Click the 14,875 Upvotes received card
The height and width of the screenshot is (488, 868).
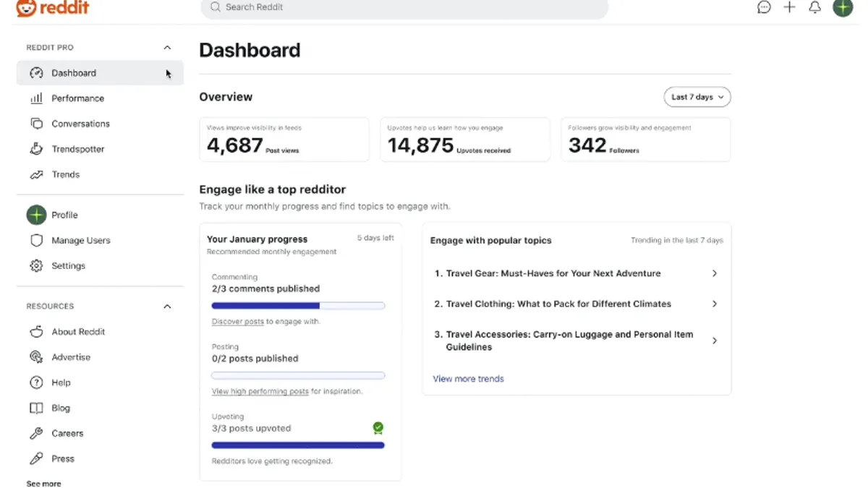pos(465,140)
